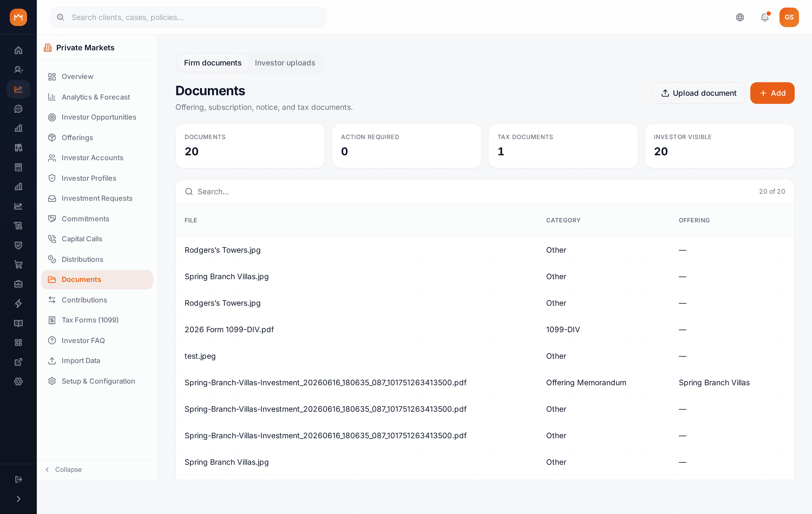Click the logout icon in rail
Viewport: 812px width, 514px height.
18,479
